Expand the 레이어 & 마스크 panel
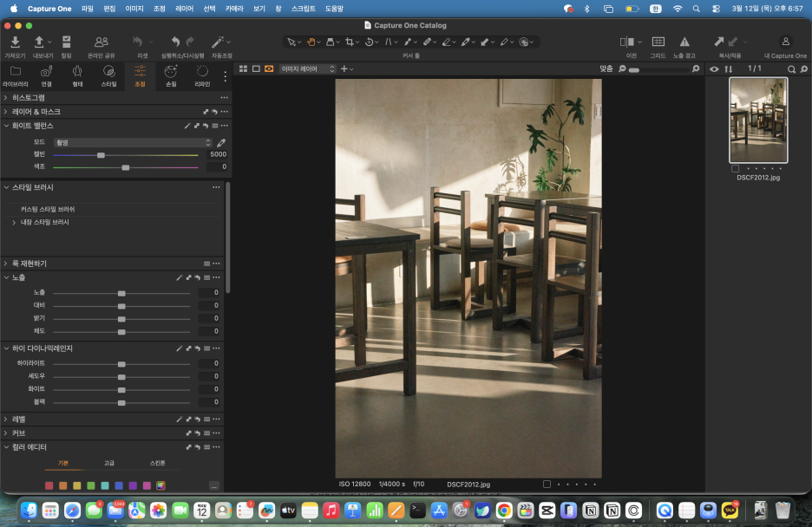The image size is (812, 527). point(6,111)
